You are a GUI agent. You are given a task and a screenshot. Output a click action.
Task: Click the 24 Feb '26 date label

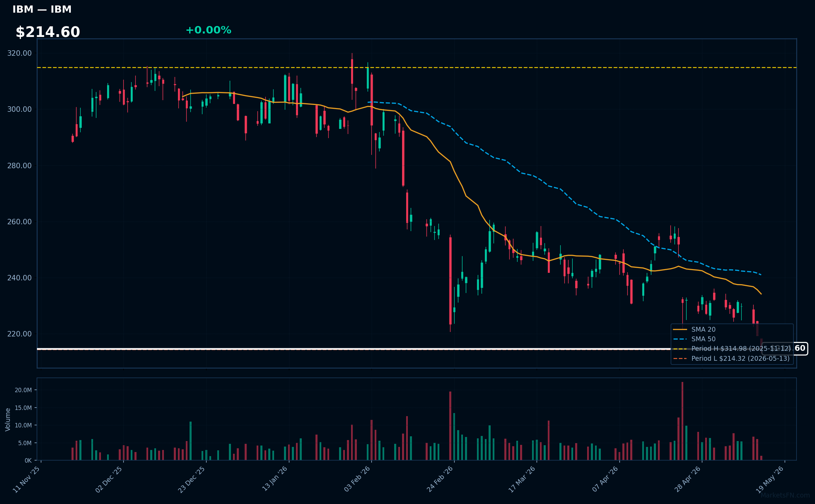440,479
